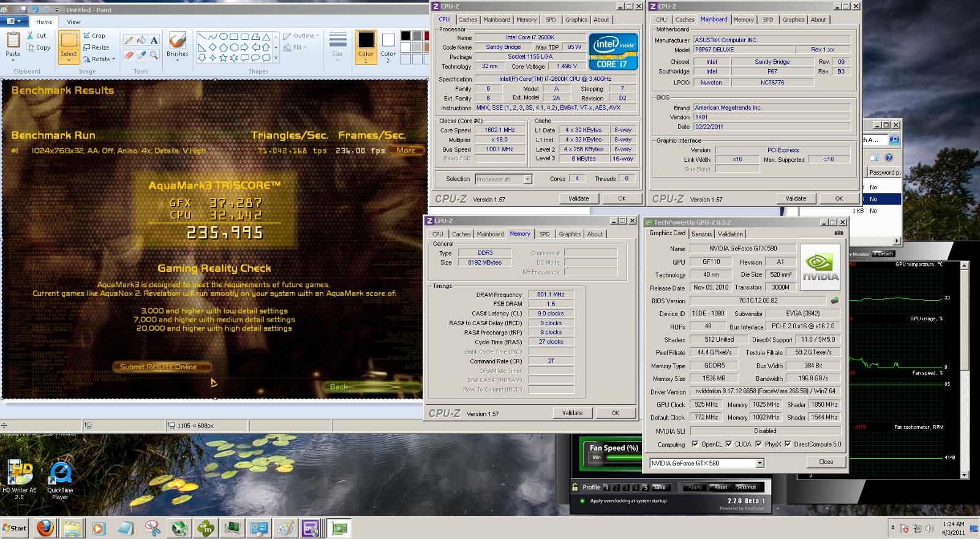This screenshot has height=539, width=980.
Task: Select the Pencil tool in Paint
Action: tap(129, 40)
